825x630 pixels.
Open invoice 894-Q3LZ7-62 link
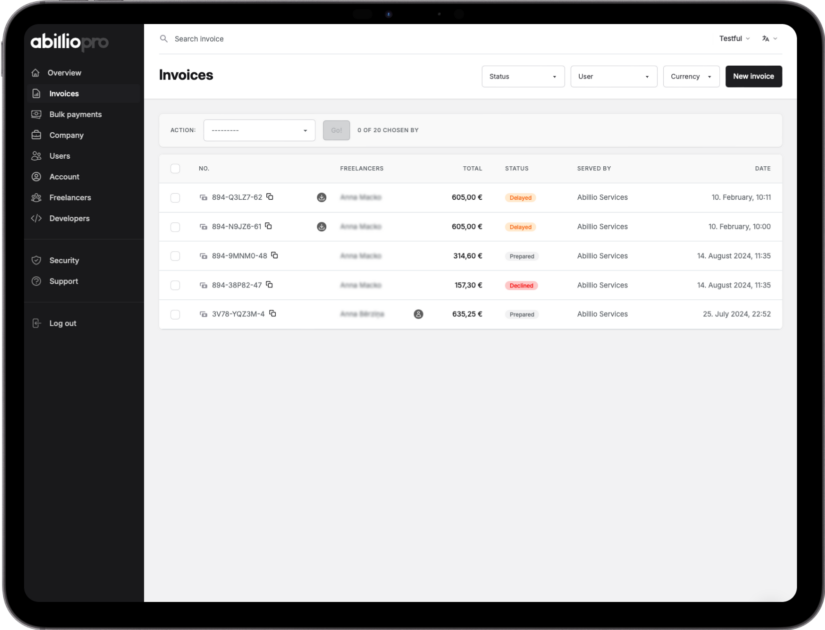237,197
